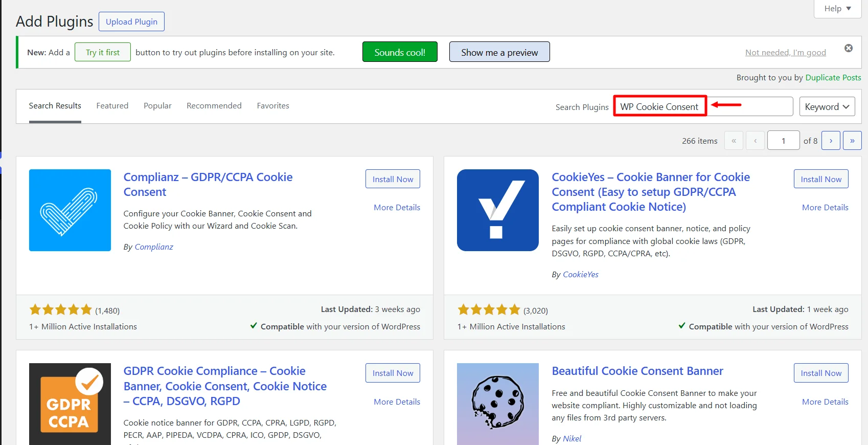
Task: Click the disabled previous page arrow
Action: pyautogui.click(x=755, y=141)
